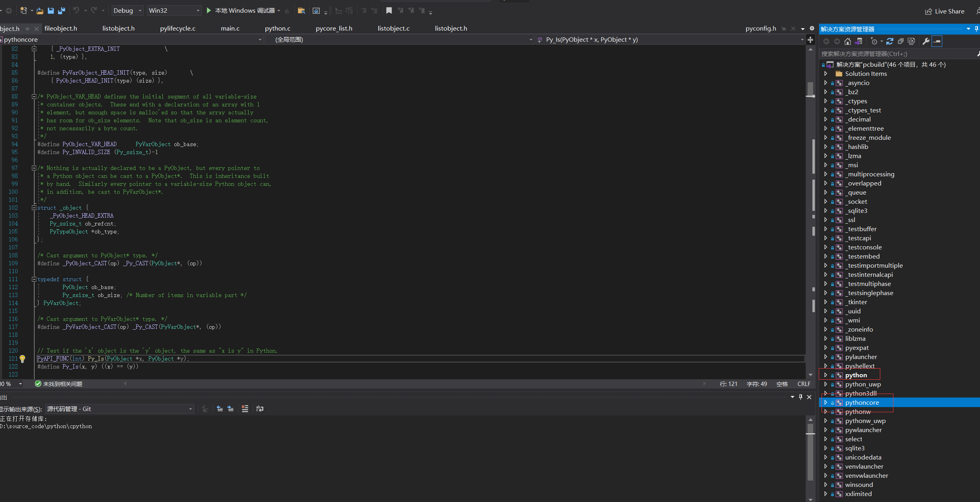Screen dimensions: 980x502
Task: Click the Find in Files icon
Action: tap(301, 11)
